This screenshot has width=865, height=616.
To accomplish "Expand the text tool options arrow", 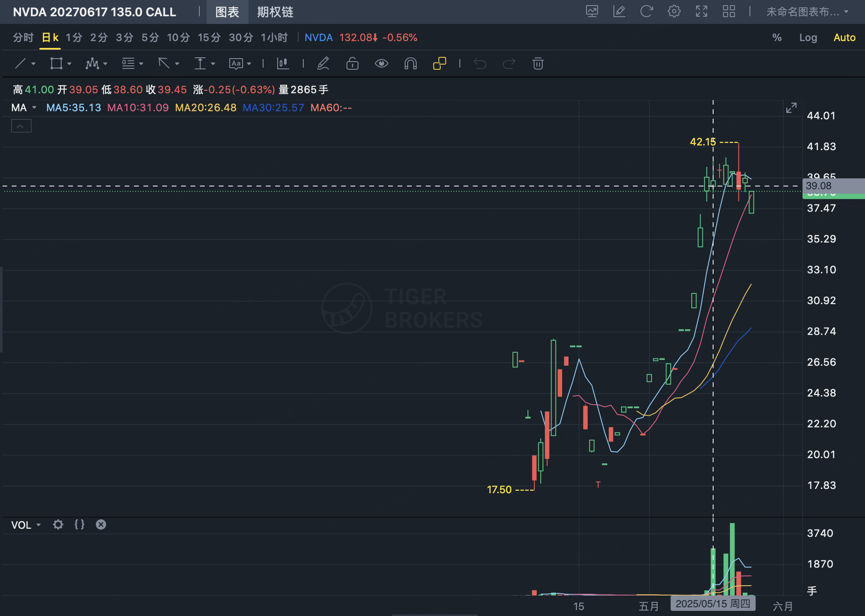I will coord(249,64).
